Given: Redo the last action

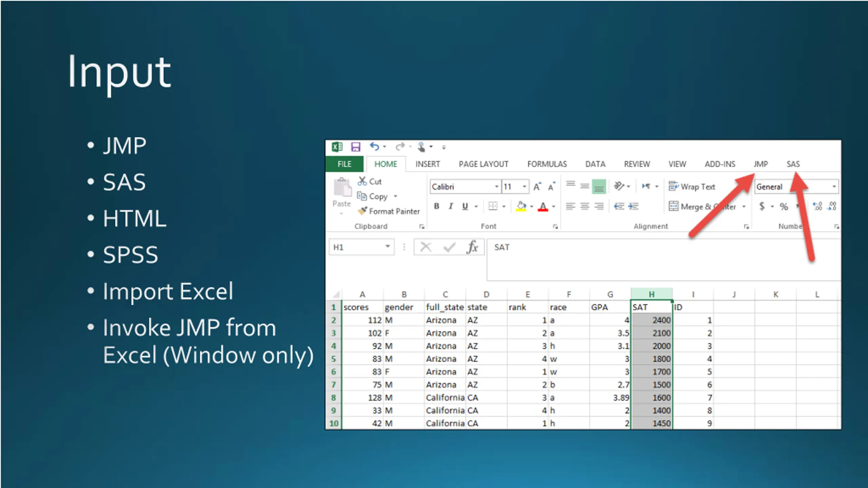Looking at the screenshot, I should (x=400, y=147).
